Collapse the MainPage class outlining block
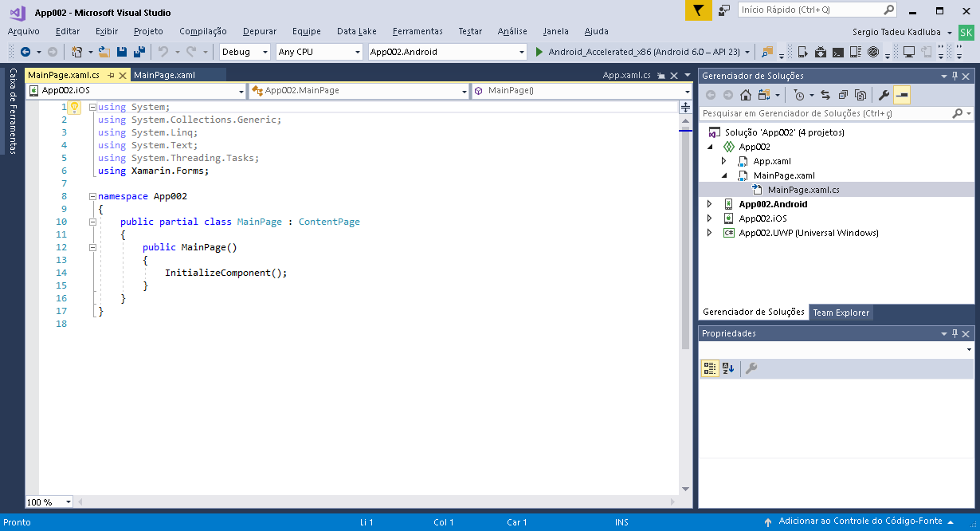Image resolution: width=980 pixels, height=531 pixels. (92, 222)
